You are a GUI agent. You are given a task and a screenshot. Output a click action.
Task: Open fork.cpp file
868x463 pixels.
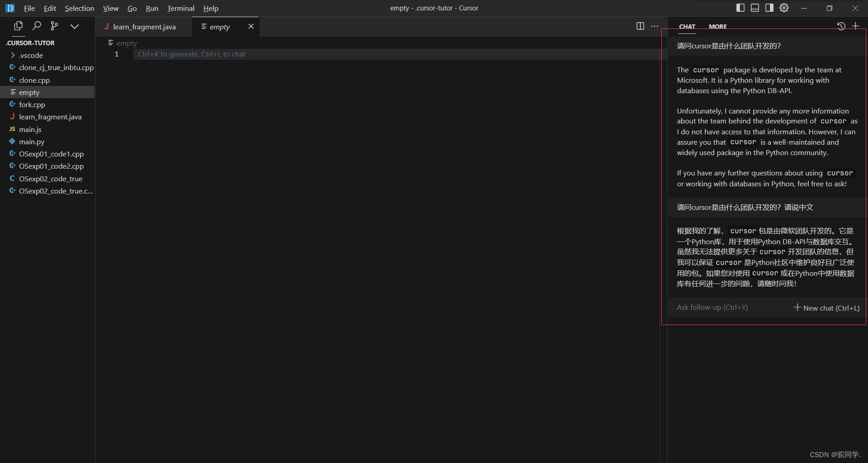point(47,104)
